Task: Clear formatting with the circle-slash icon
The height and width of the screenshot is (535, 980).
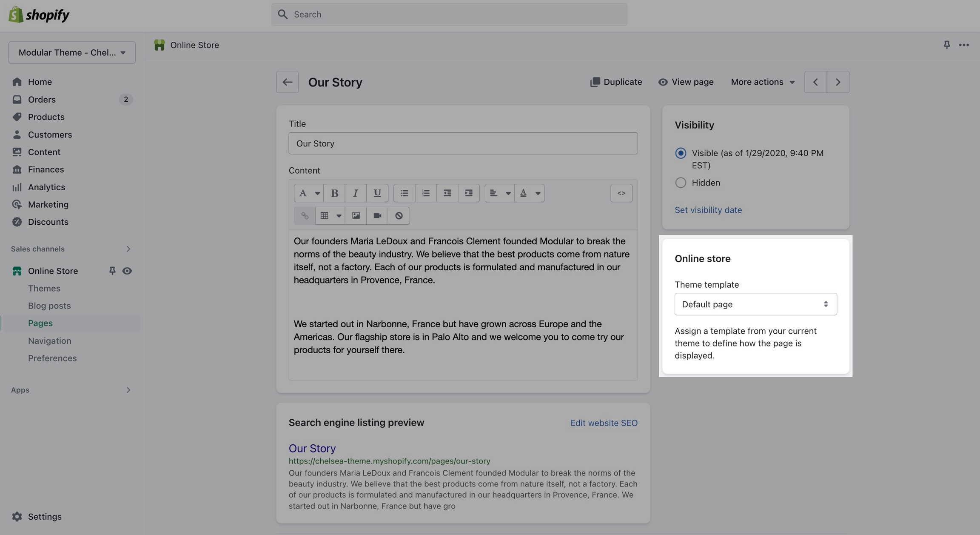Action: (x=399, y=216)
